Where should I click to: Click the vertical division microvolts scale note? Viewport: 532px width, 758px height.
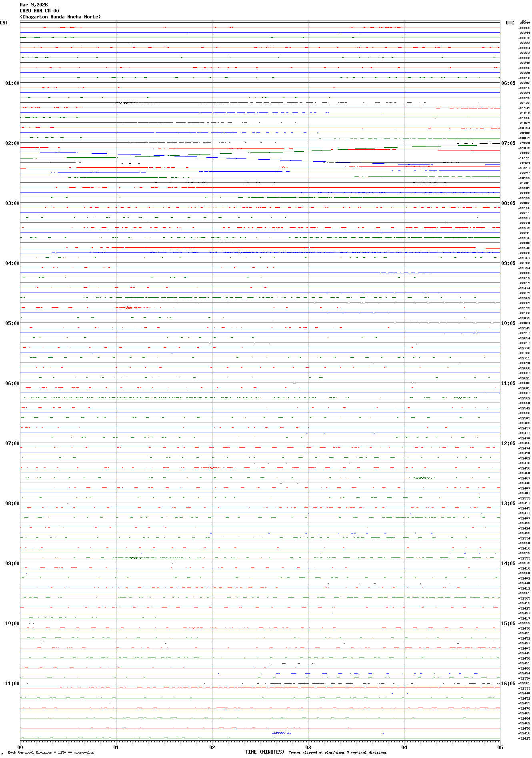click(x=51, y=752)
